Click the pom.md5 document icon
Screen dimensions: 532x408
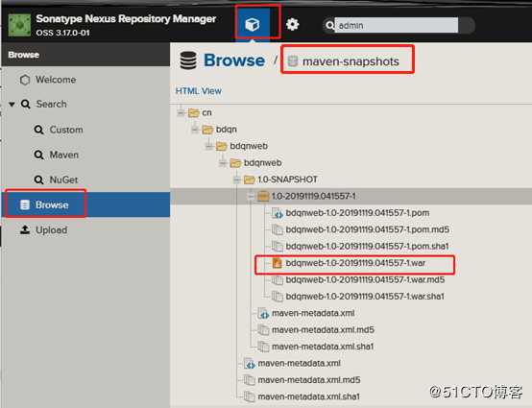click(278, 229)
